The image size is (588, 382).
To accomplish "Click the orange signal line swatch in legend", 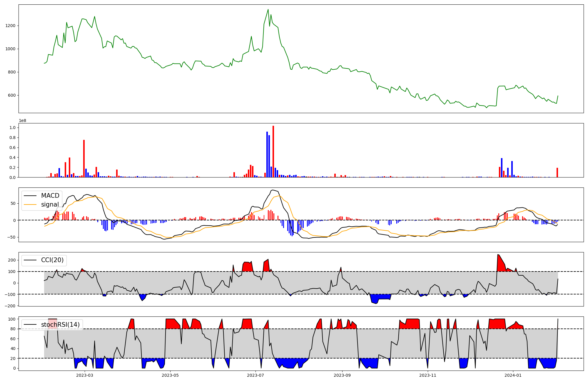I will [x=30, y=205].
